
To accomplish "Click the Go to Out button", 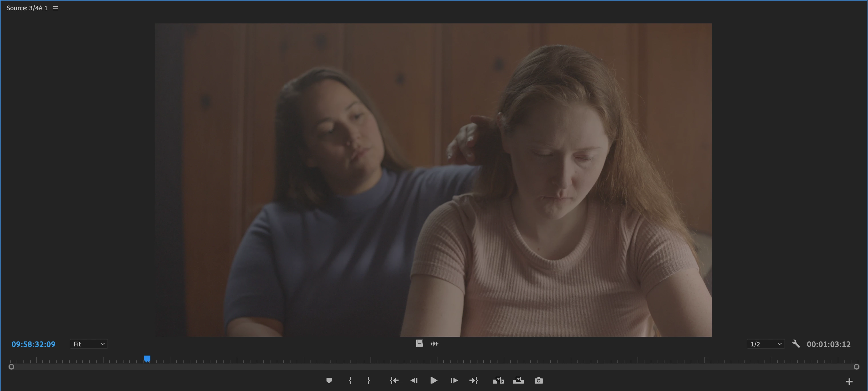I will 473,380.
